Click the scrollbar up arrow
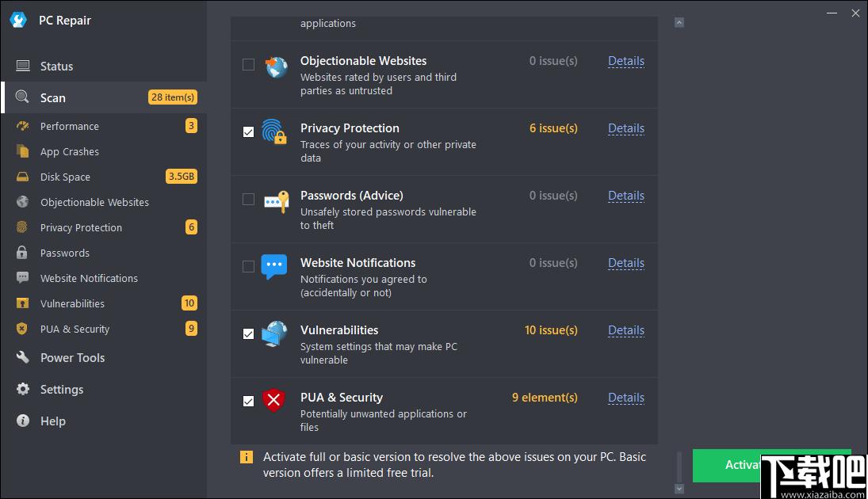Screen dimensions: 868x499 679,23
